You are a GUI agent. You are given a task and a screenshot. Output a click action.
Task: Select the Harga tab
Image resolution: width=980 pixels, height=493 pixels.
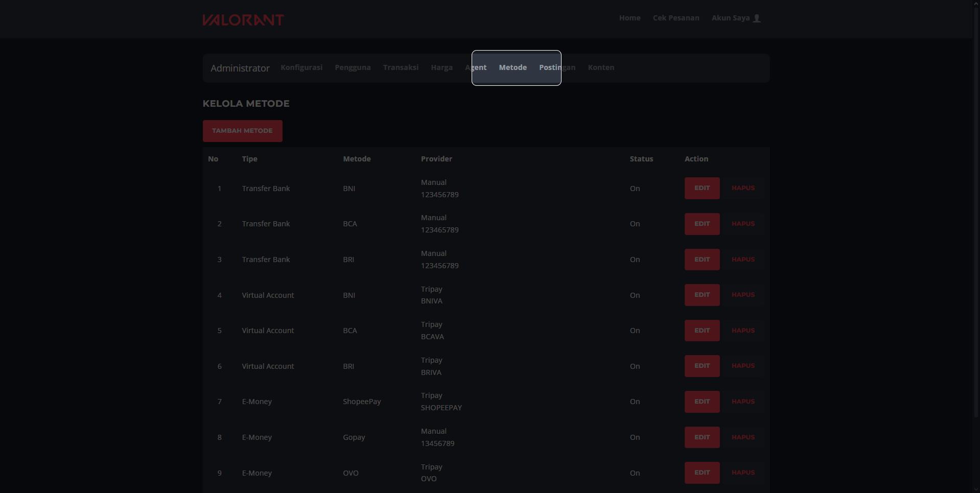(x=441, y=67)
